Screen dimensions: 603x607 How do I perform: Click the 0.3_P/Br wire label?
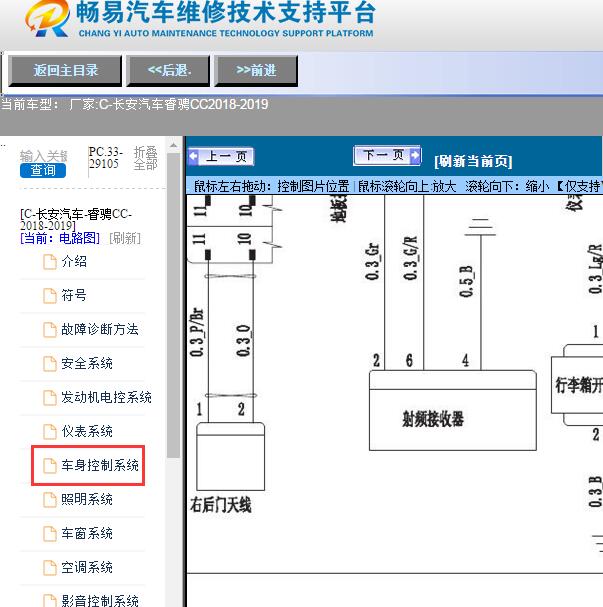point(197,332)
